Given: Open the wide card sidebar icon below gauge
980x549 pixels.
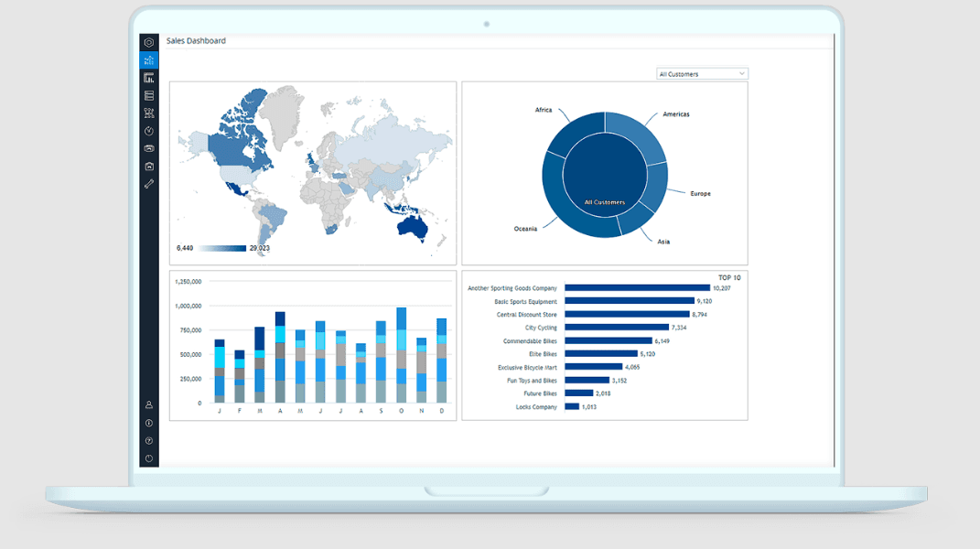Looking at the screenshot, I should pyautogui.click(x=149, y=149).
